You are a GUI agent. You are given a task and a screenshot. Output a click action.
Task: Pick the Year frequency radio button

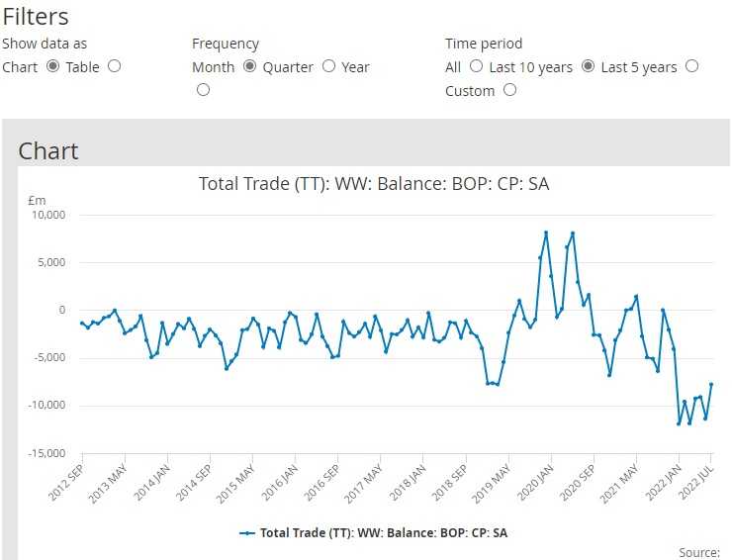(203, 90)
